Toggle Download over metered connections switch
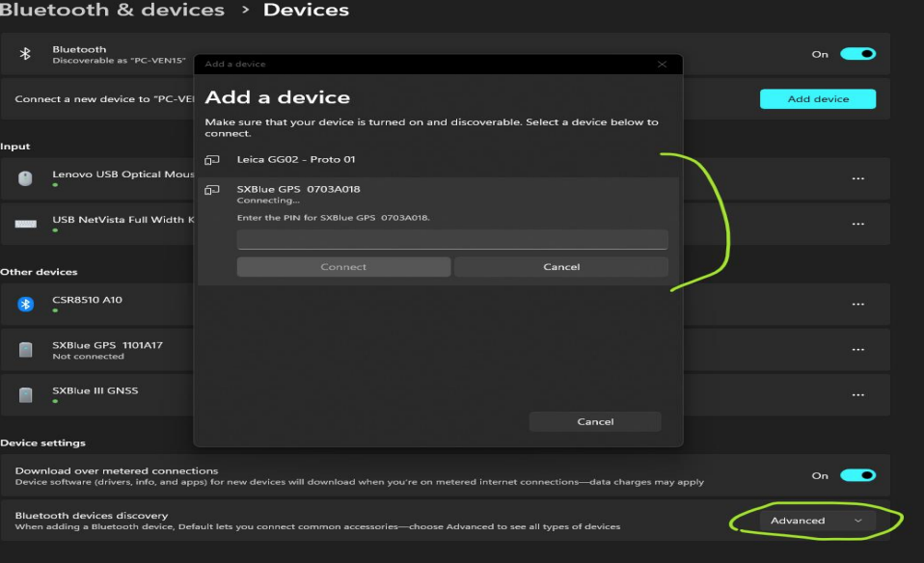Viewport: 924px width, 563px height. pos(858,475)
